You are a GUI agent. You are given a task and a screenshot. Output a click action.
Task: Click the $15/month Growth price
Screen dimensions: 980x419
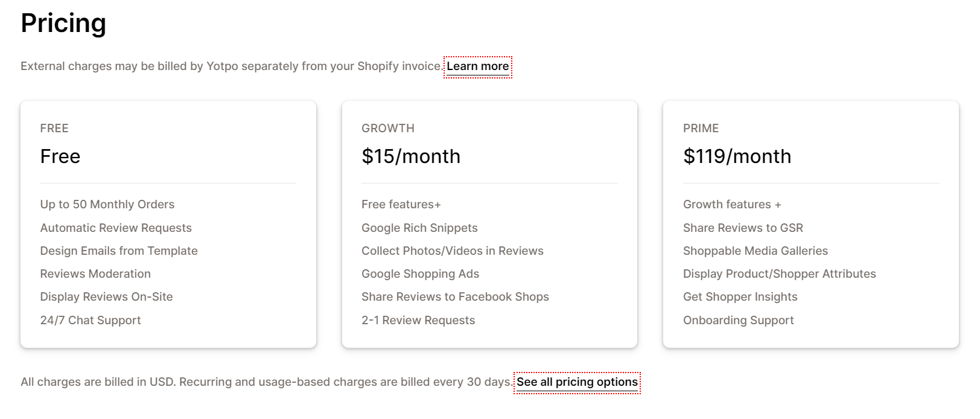[x=411, y=156]
